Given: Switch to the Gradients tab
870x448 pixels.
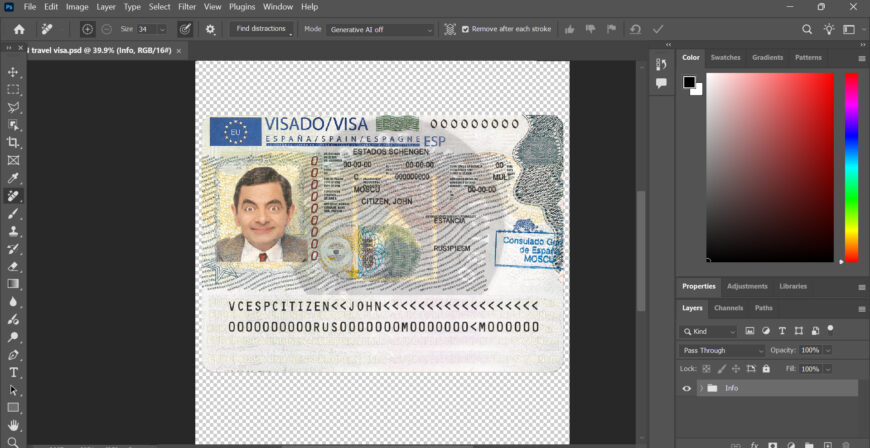Looking at the screenshot, I should click(767, 58).
